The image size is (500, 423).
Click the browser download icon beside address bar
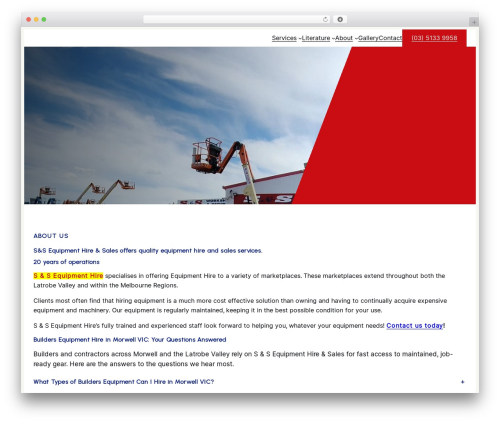pos(340,20)
